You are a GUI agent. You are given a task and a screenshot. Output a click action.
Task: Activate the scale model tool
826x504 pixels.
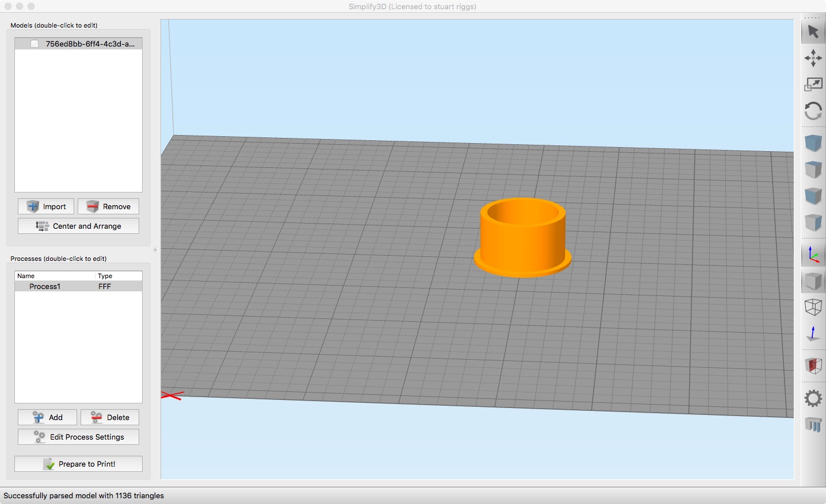coord(813,84)
